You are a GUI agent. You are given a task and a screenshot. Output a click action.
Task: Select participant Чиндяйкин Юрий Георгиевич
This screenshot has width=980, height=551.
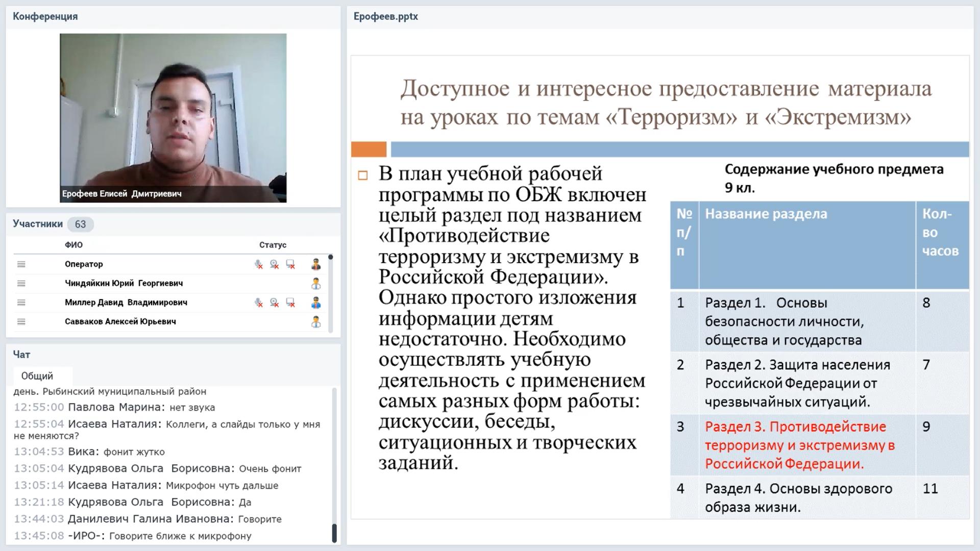coord(124,283)
